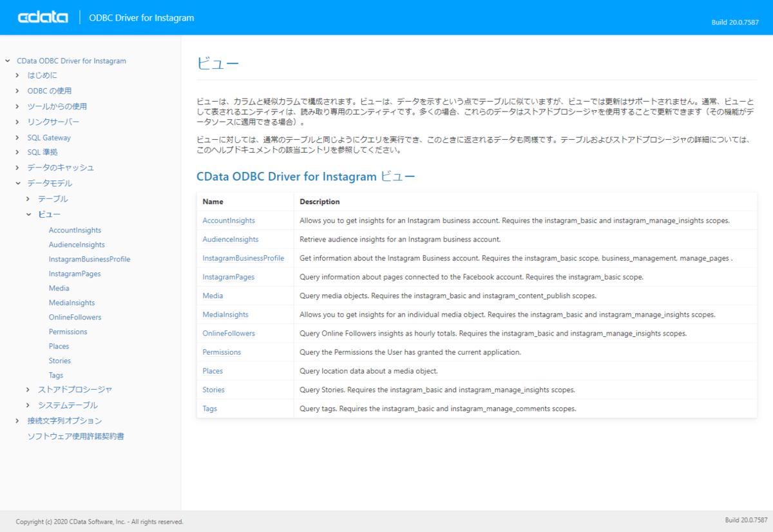This screenshot has width=773, height=532.
Task: Open ソフトウェア使用許諾契約書 in the sidebar
Action: (x=75, y=436)
